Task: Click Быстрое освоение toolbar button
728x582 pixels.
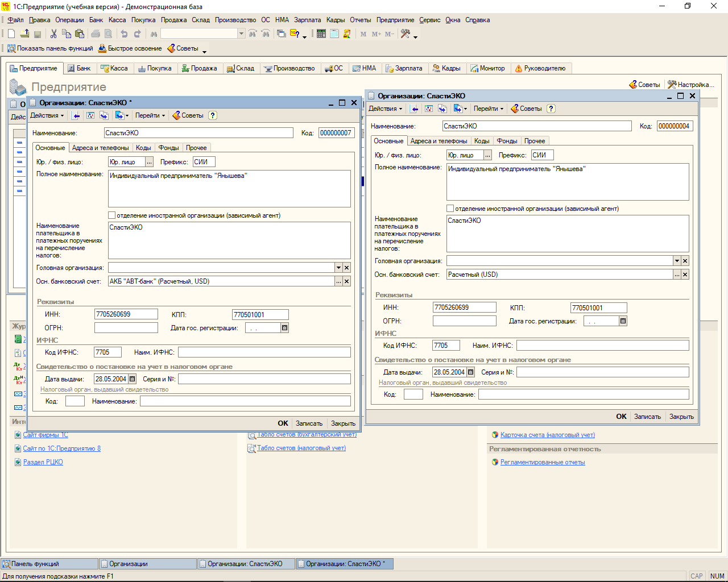Action: click(130, 48)
